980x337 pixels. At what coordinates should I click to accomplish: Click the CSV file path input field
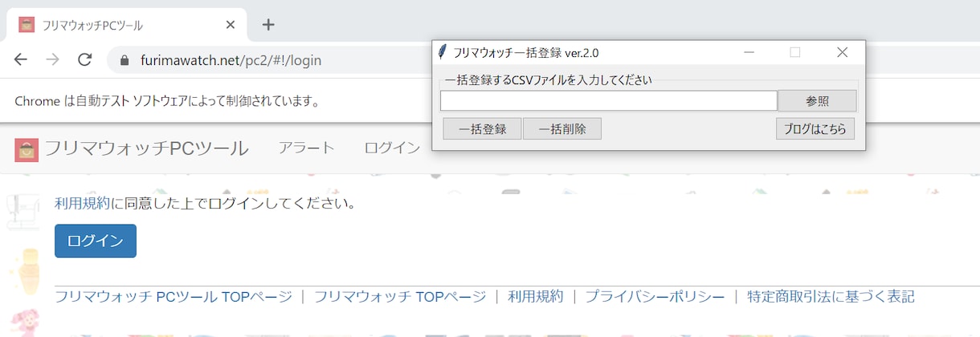(x=609, y=101)
